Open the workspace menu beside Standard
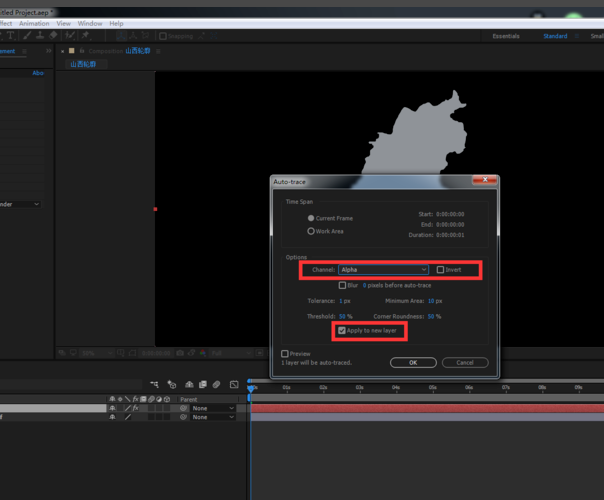 coord(577,36)
